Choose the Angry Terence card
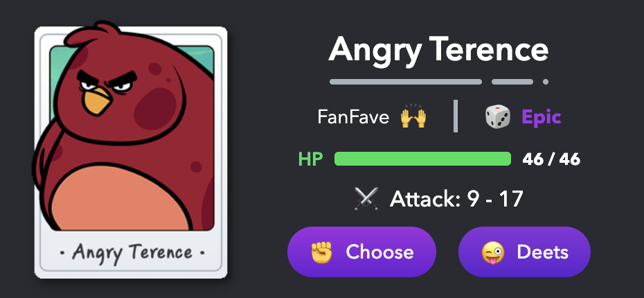644x298 pixels. 361,252
